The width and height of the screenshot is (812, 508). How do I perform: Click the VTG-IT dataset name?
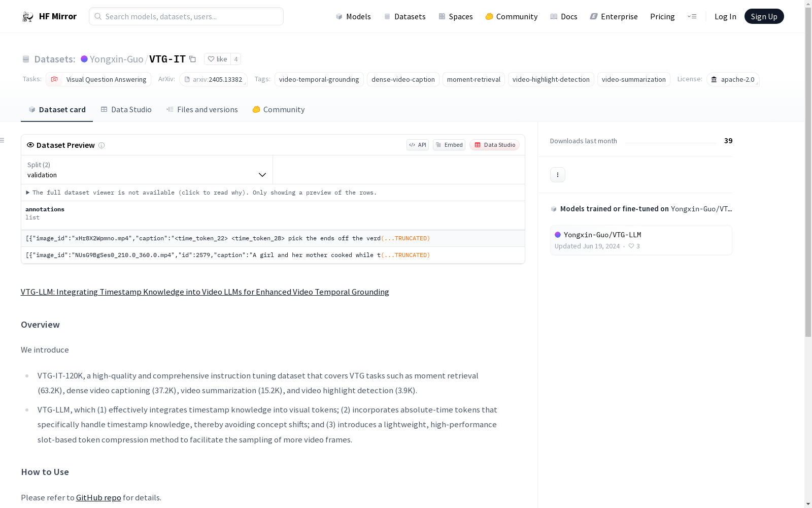coord(167,59)
